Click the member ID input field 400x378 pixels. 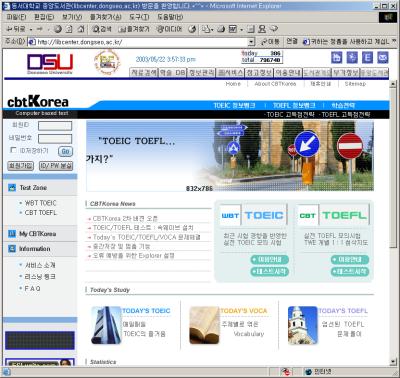(x=55, y=126)
